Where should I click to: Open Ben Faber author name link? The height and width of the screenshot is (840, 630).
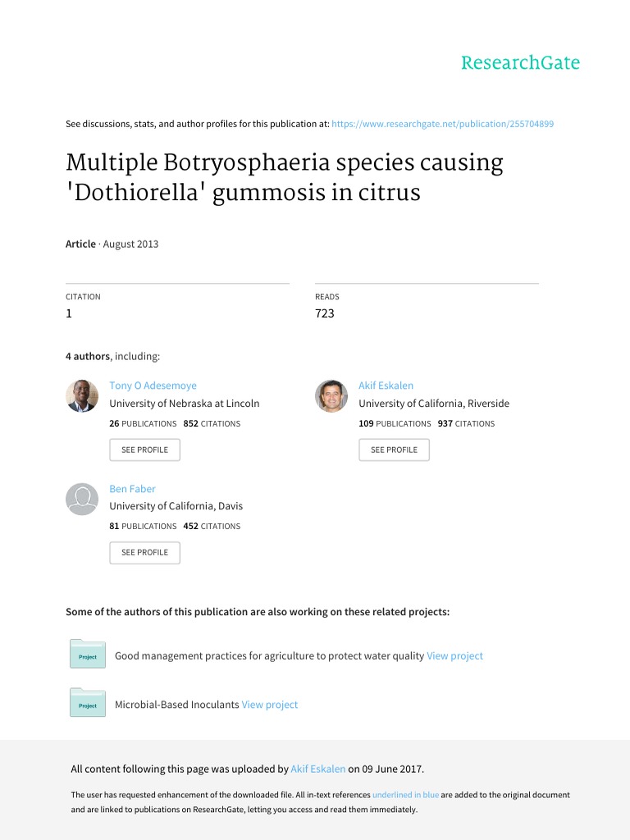click(x=131, y=488)
